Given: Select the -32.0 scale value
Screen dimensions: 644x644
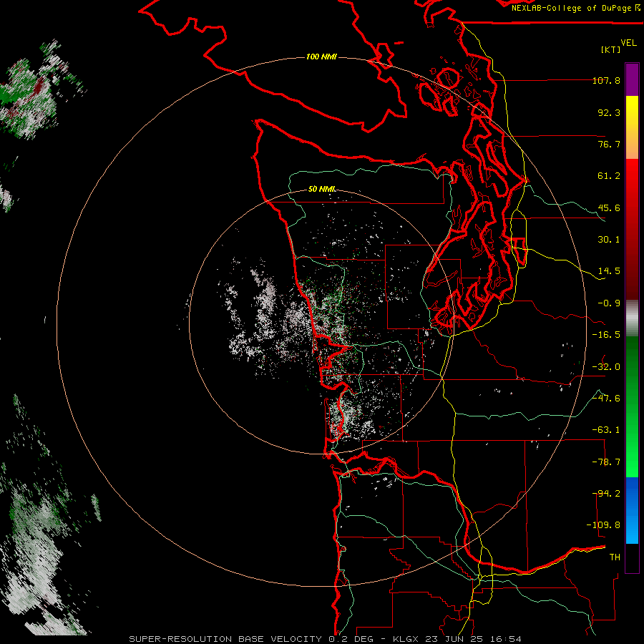Looking at the screenshot, I should click(x=606, y=367).
